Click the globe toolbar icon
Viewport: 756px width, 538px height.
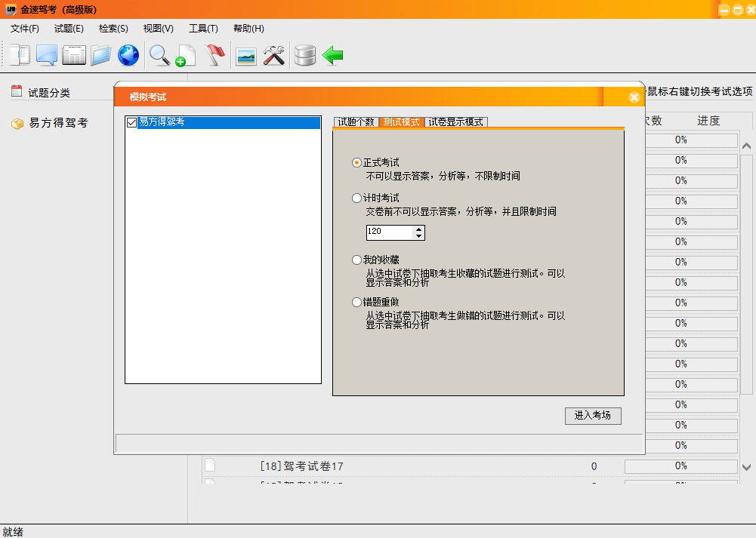[128, 55]
